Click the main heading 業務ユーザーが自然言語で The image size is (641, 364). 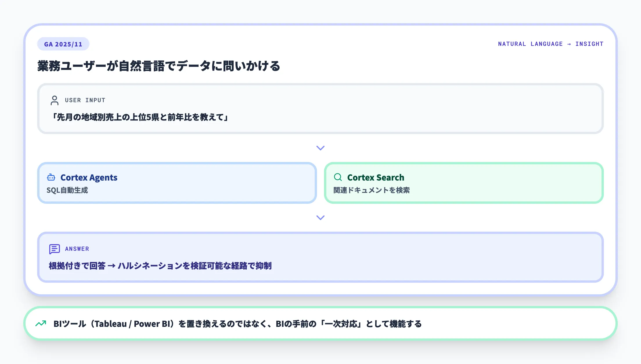coord(159,66)
